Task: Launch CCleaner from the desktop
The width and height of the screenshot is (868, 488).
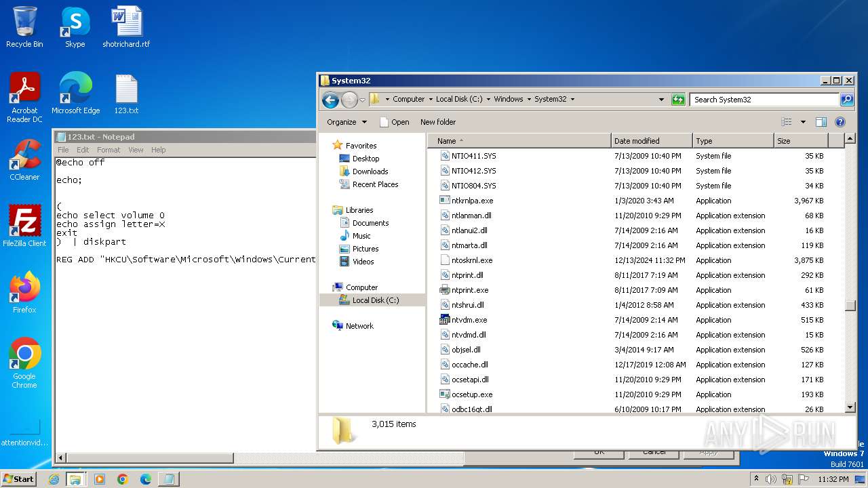Action: 24,160
